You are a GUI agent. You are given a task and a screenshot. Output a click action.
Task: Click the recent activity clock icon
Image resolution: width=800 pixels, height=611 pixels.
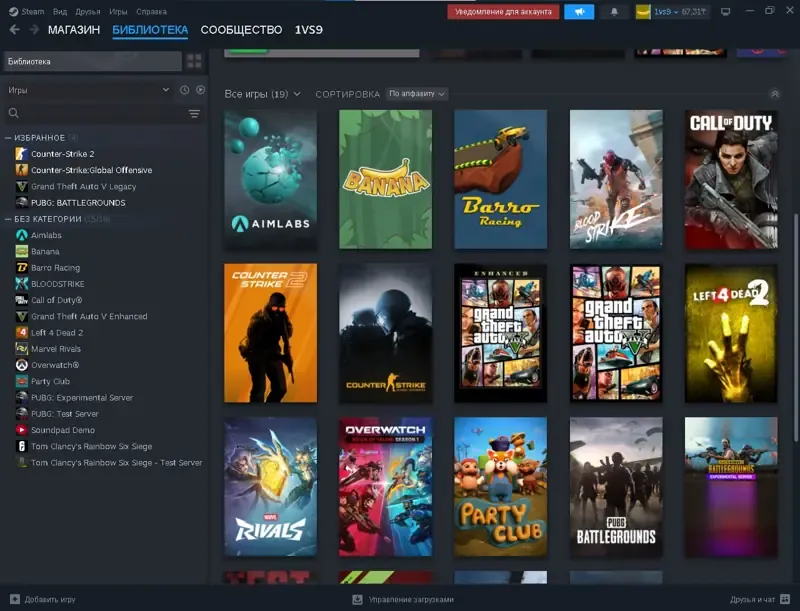point(185,90)
